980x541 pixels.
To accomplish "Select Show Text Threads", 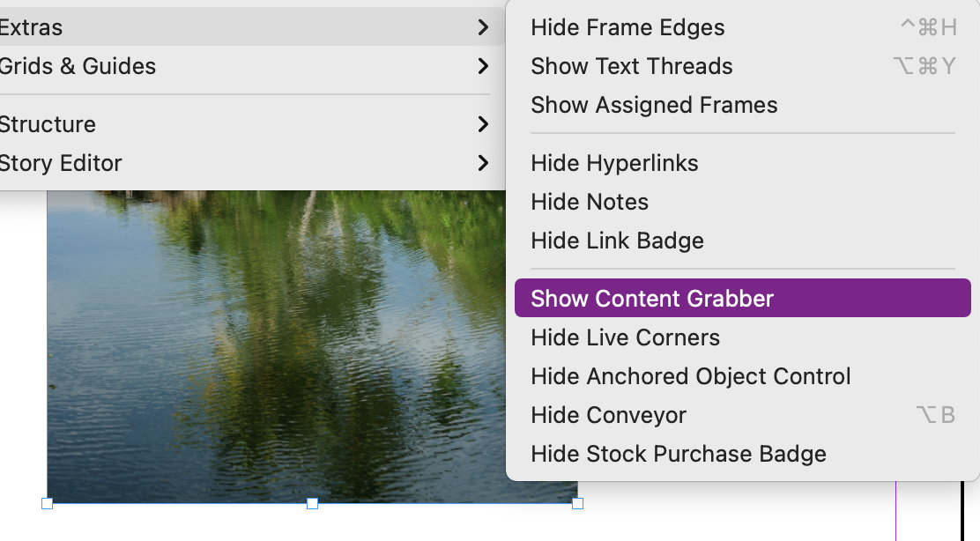I will click(631, 66).
